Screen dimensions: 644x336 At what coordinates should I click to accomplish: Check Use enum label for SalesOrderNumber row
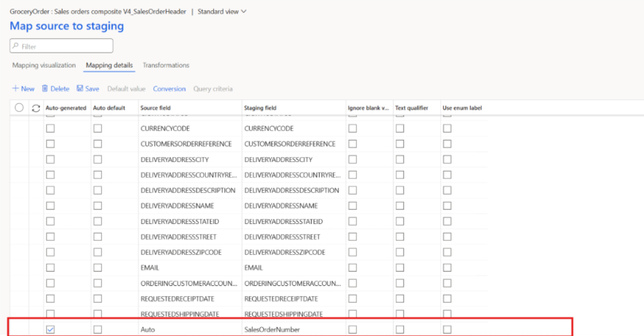pos(448,330)
